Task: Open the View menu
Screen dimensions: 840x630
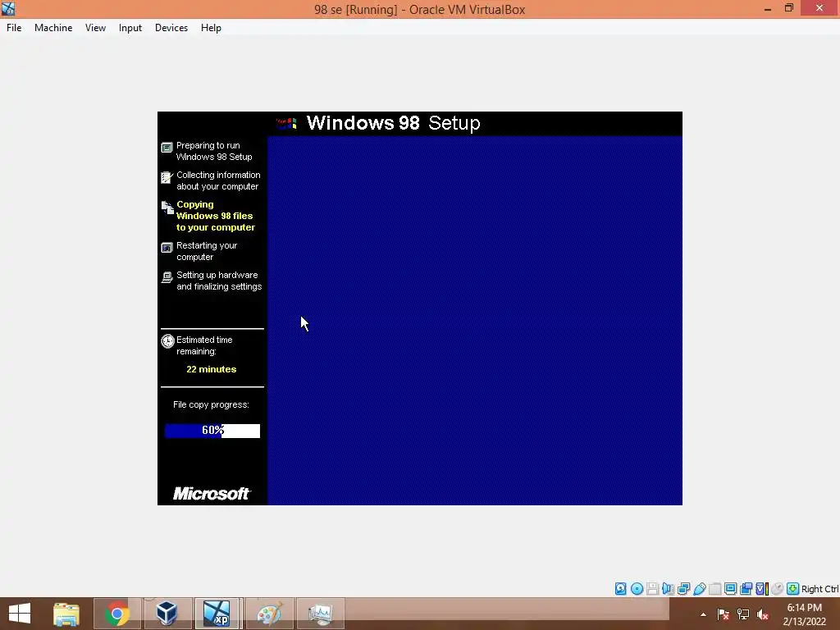Action: coord(95,28)
